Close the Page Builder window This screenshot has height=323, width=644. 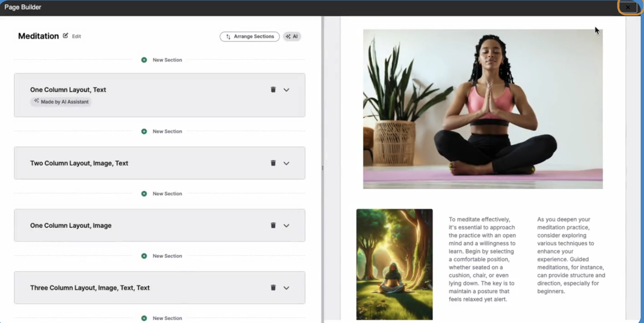[628, 7]
